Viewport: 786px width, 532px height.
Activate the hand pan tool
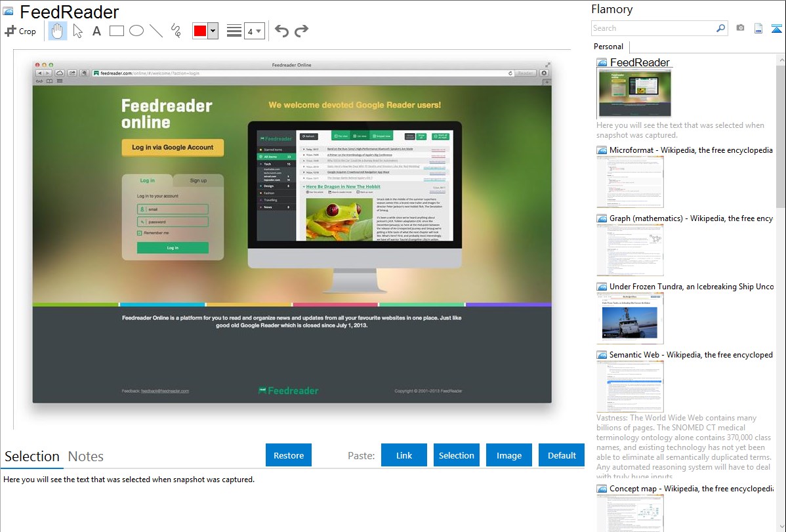(x=57, y=31)
